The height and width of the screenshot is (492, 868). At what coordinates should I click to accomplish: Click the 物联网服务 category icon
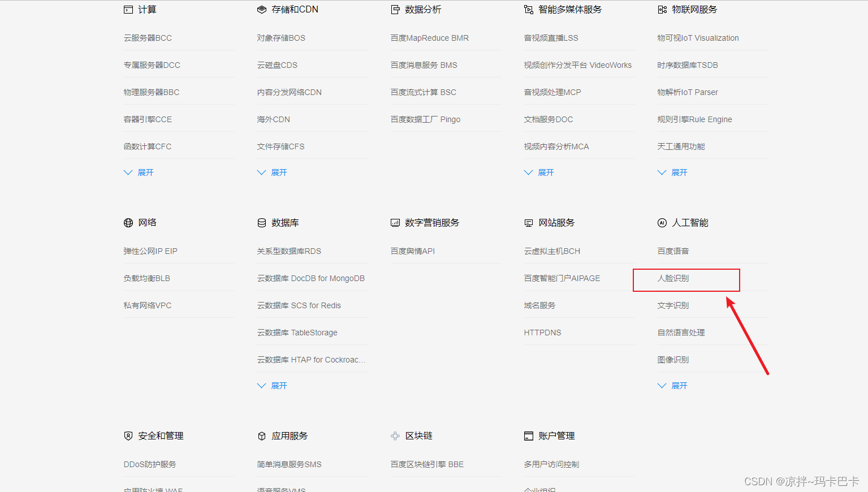(x=662, y=10)
